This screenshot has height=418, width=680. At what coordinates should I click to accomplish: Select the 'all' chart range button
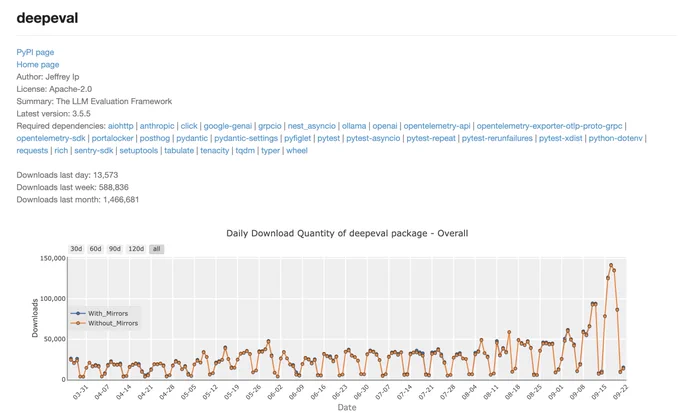pos(157,249)
